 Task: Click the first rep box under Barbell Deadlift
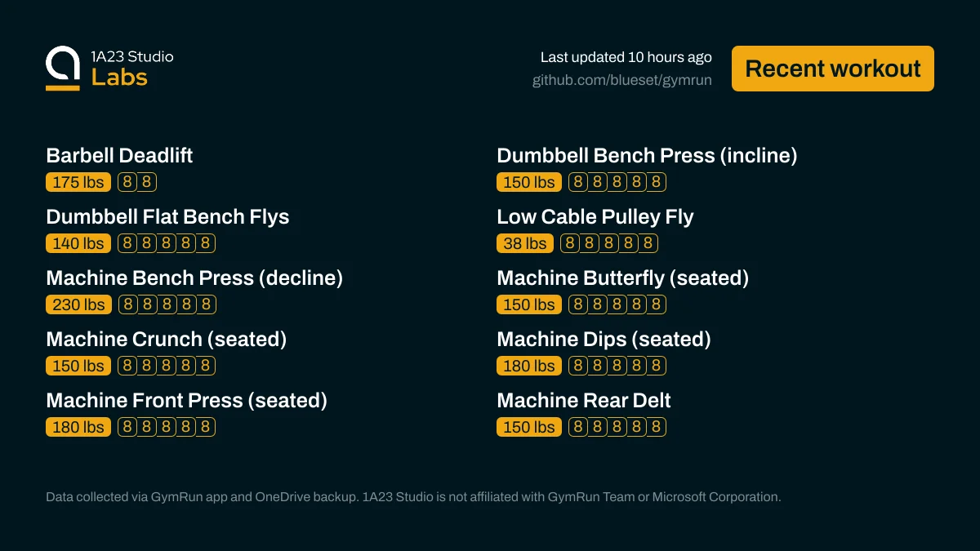[x=127, y=182]
